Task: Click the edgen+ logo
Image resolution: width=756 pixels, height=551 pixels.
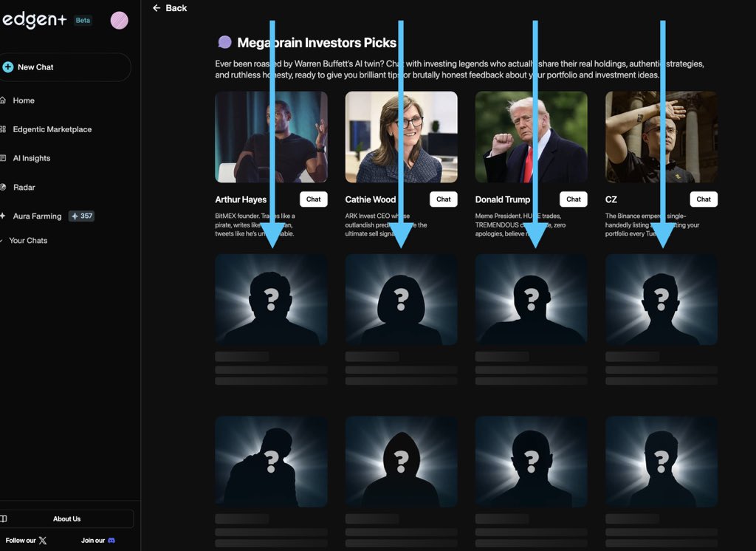Action: pyautogui.click(x=34, y=20)
